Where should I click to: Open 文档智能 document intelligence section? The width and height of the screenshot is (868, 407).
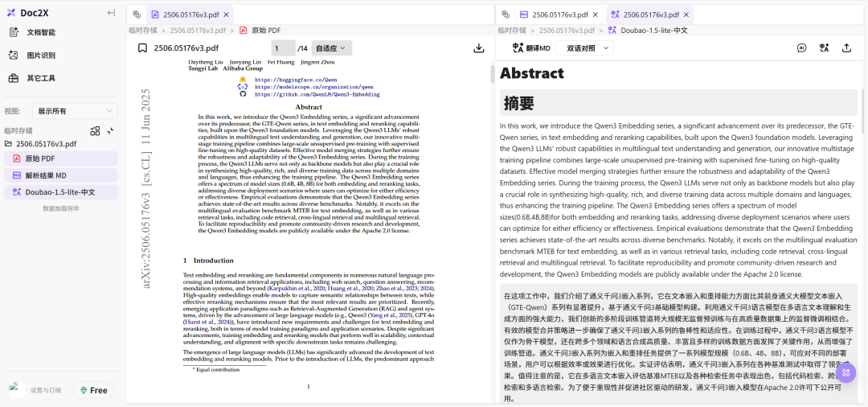[x=41, y=32]
